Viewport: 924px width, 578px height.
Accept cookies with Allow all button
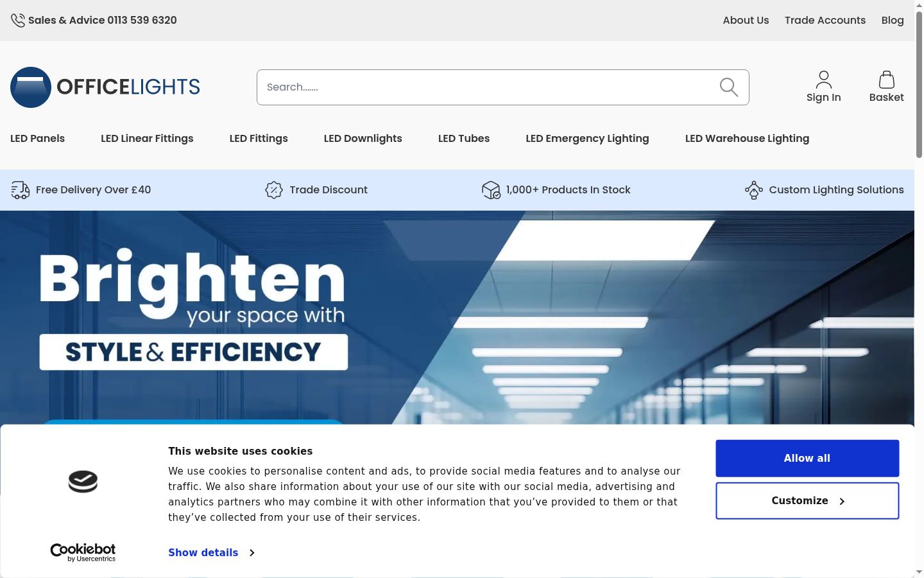coord(807,459)
